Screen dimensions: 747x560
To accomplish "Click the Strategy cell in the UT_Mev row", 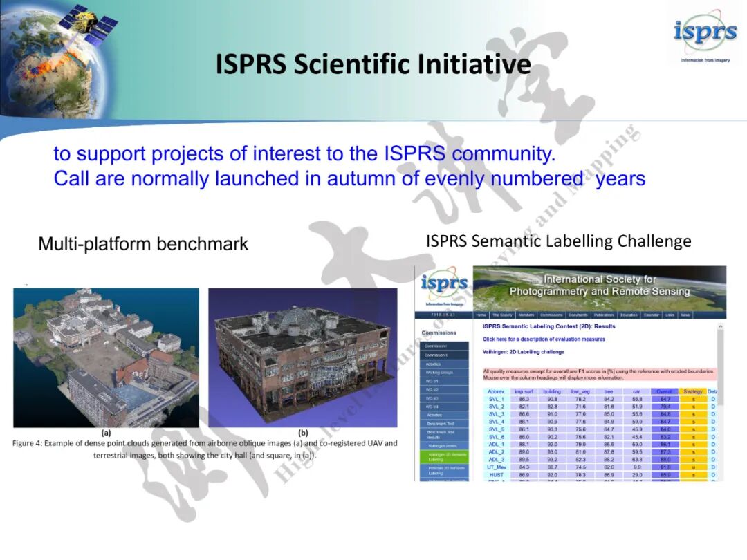I will 693,467.
